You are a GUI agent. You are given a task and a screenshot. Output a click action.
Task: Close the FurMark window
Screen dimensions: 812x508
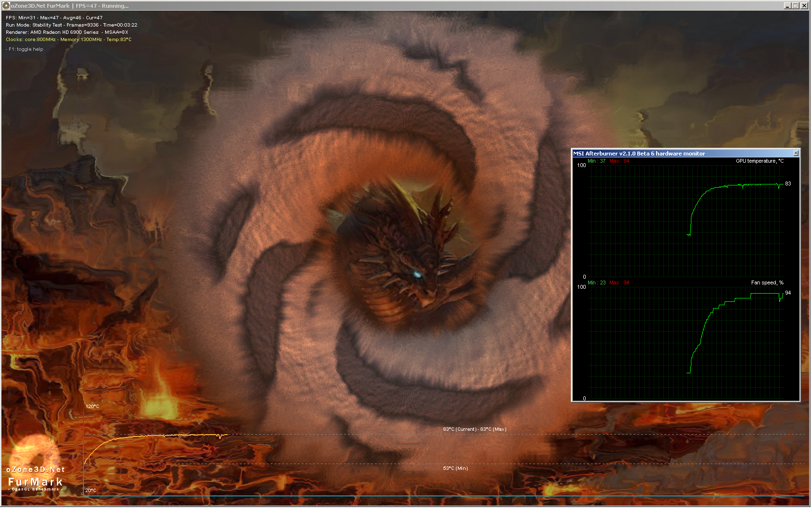click(804, 6)
